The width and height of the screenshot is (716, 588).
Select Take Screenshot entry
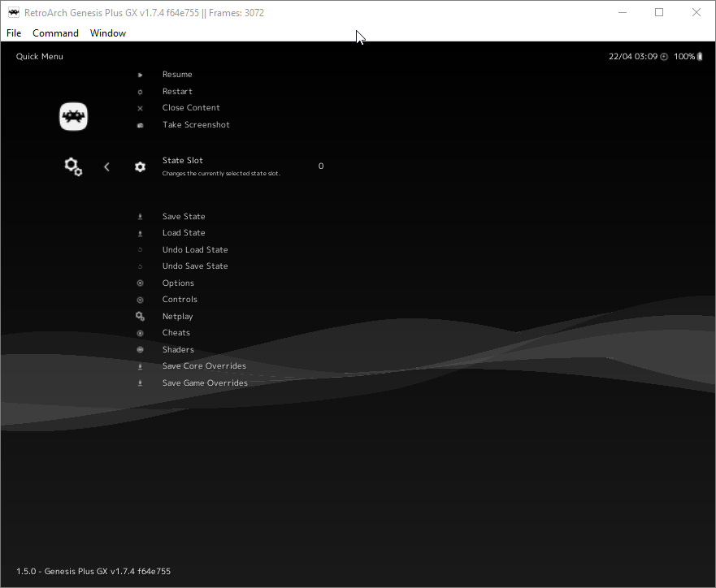click(x=196, y=124)
